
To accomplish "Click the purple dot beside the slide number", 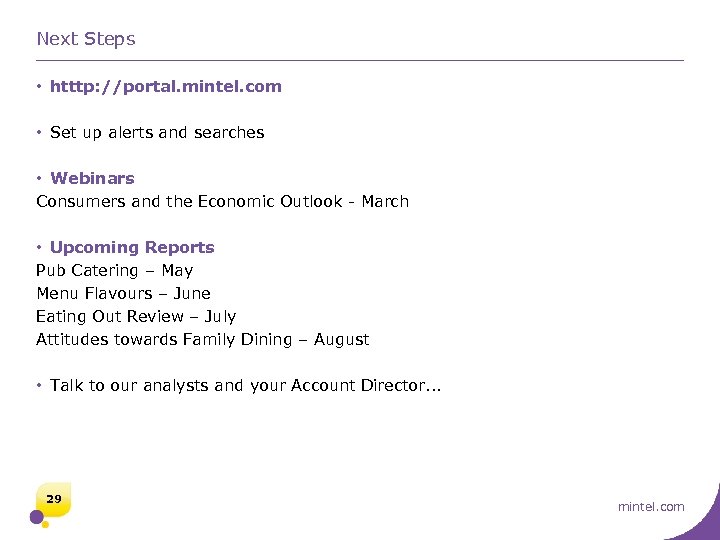I will coord(36,517).
